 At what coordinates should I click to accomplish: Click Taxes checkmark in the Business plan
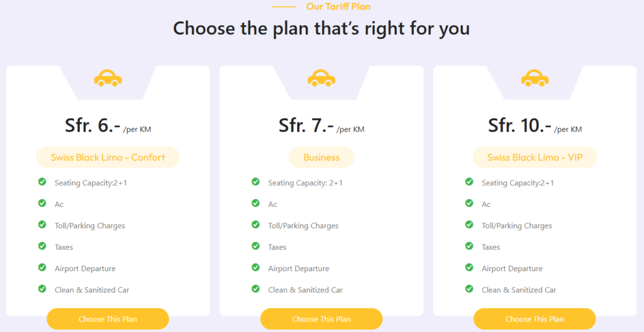[x=256, y=246]
